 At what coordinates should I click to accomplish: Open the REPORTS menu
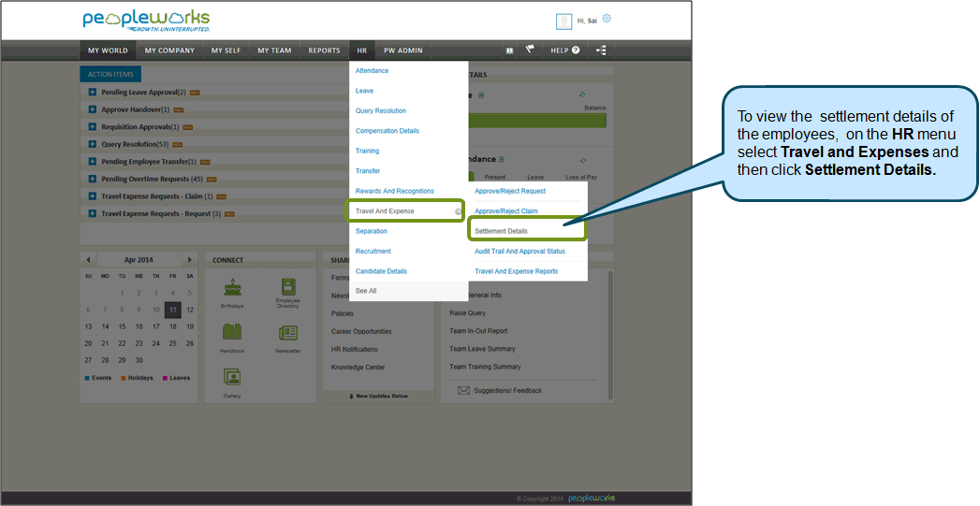pyautogui.click(x=324, y=51)
